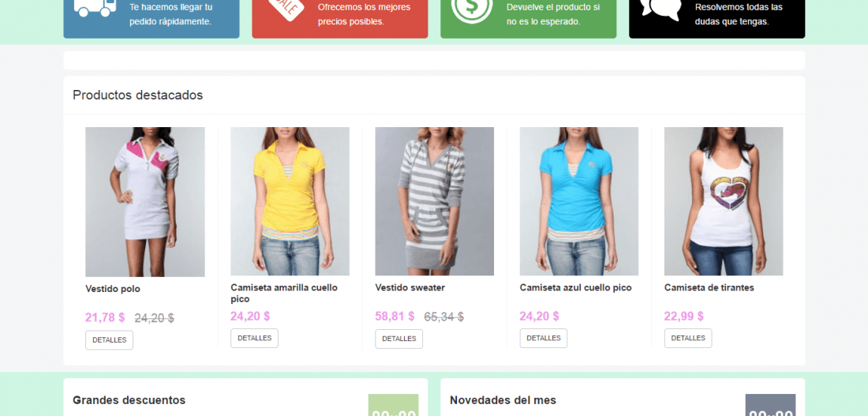
Task: Click the chat bubbles support icon
Action: click(x=661, y=9)
